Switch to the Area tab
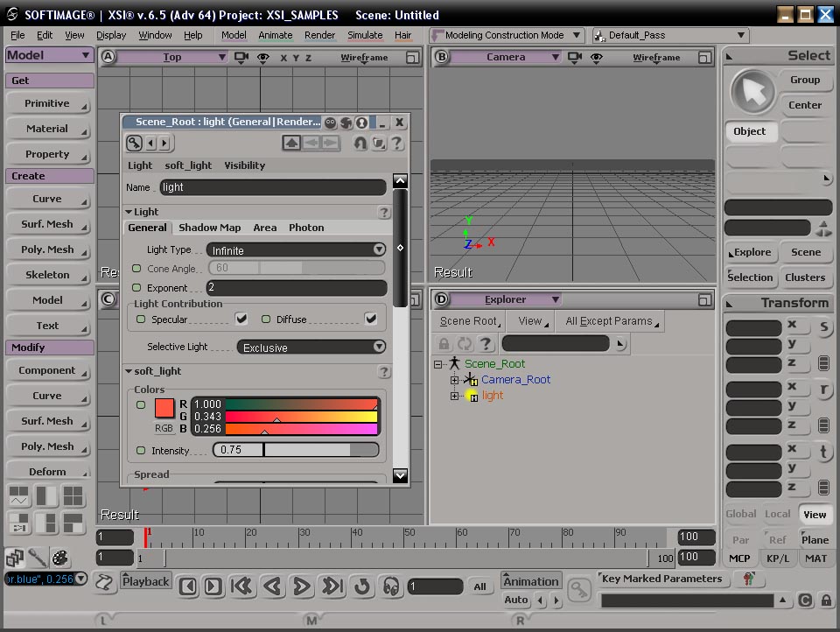 click(x=264, y=228)
